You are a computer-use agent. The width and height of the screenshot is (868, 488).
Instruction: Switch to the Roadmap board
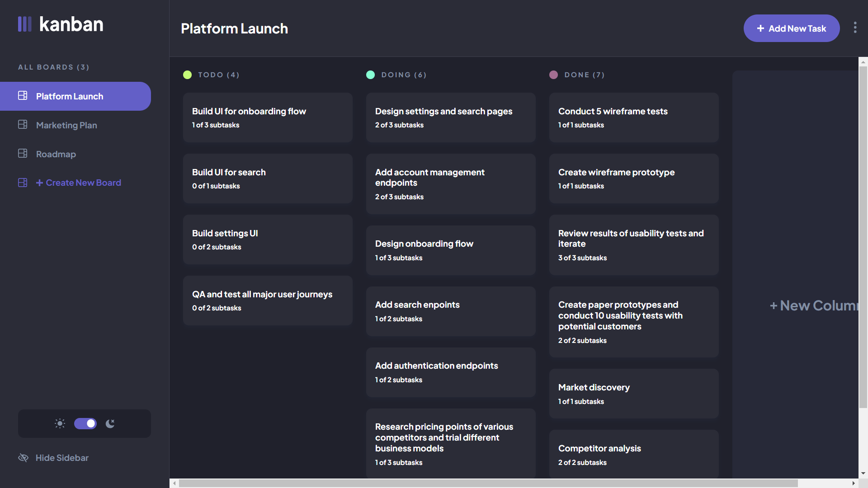[x=56, y=154]
